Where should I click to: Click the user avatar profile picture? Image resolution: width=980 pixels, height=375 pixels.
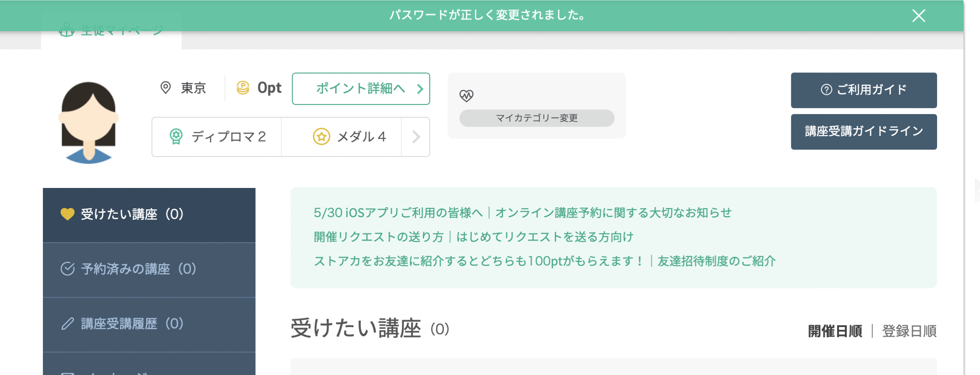[x=89, y=122]
